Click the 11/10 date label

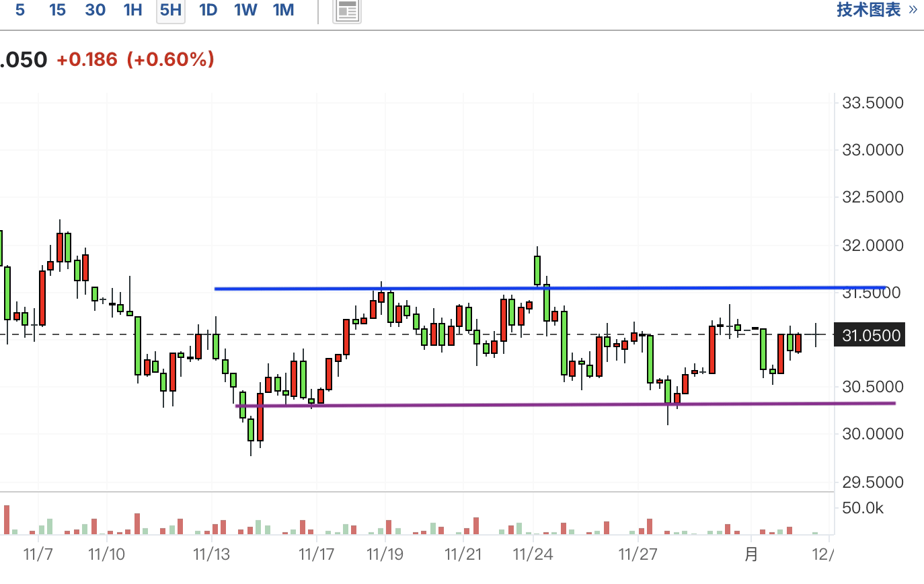click(x=106, y=554)
